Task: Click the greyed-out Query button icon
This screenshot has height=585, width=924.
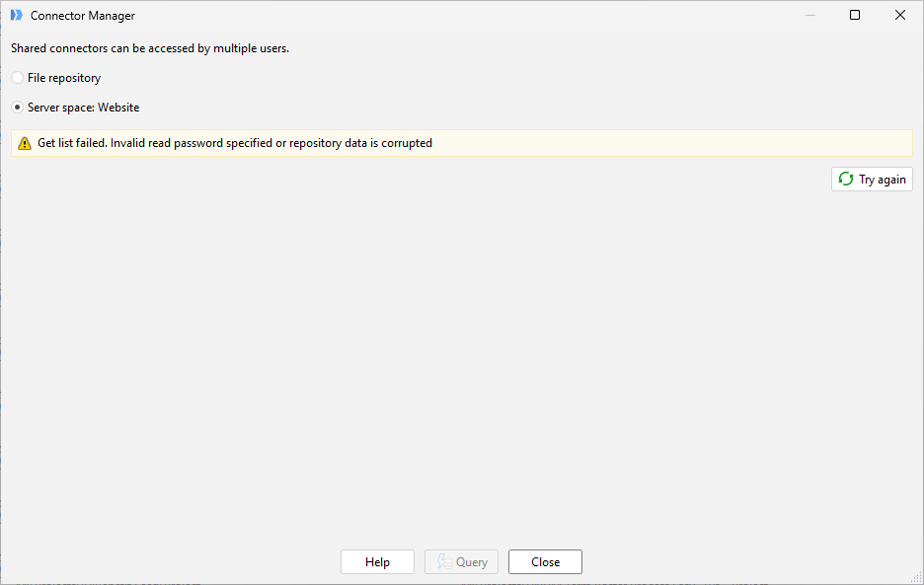Action: 443,562
